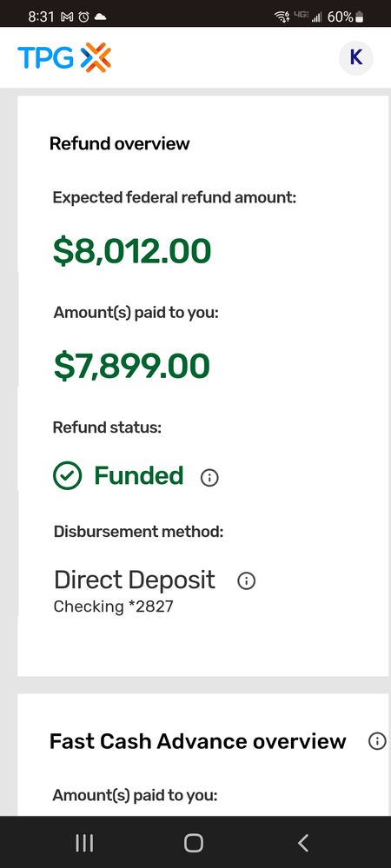Screen dimensions: 391x868
Task: Tap the alarm icon in status bar
Action: (x=83, y=17)
